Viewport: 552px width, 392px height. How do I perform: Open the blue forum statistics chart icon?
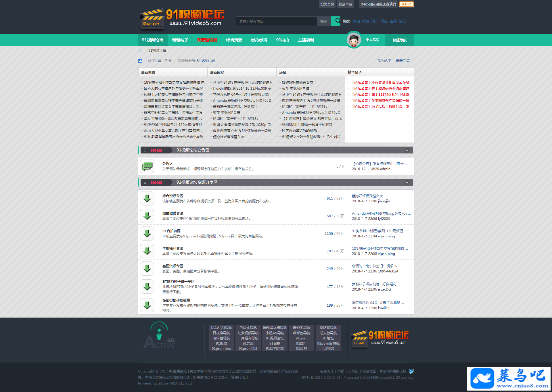coord(140,61)
